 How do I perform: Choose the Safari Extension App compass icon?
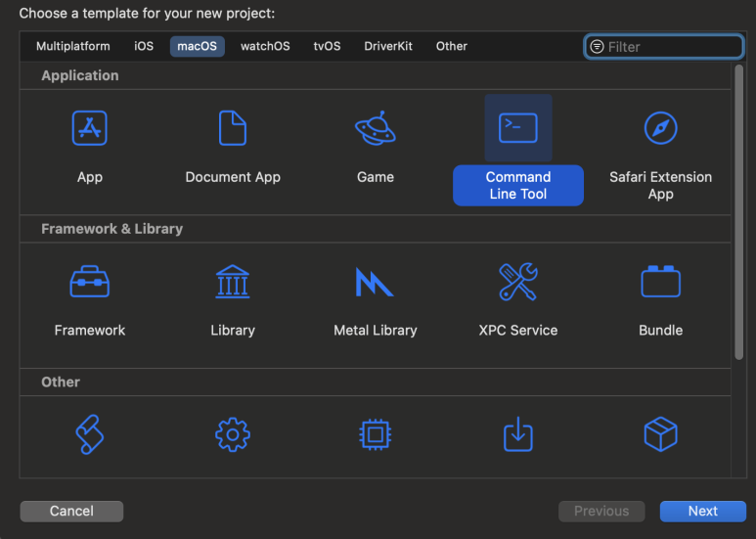tap(660, 128)
